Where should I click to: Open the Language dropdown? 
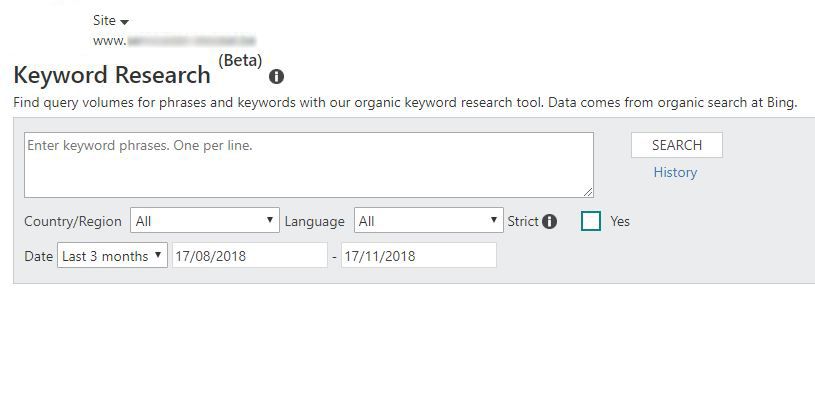(x=429, y=220)
